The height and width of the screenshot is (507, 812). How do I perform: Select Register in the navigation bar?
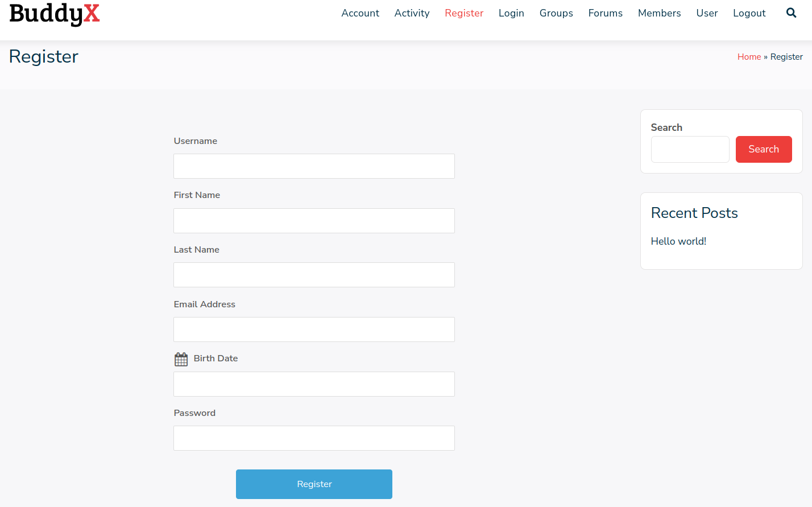tap(464, 13)
